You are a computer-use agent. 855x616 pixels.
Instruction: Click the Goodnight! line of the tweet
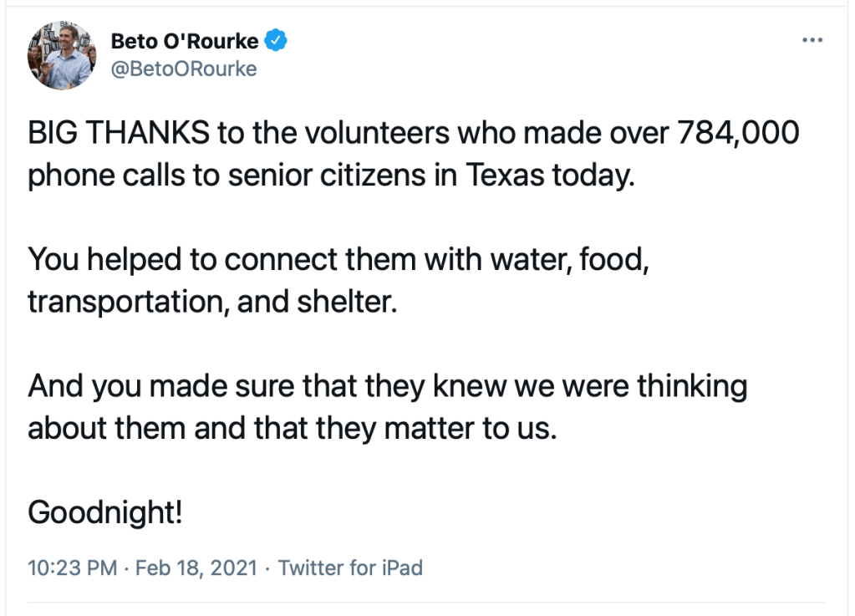[104, 512]
